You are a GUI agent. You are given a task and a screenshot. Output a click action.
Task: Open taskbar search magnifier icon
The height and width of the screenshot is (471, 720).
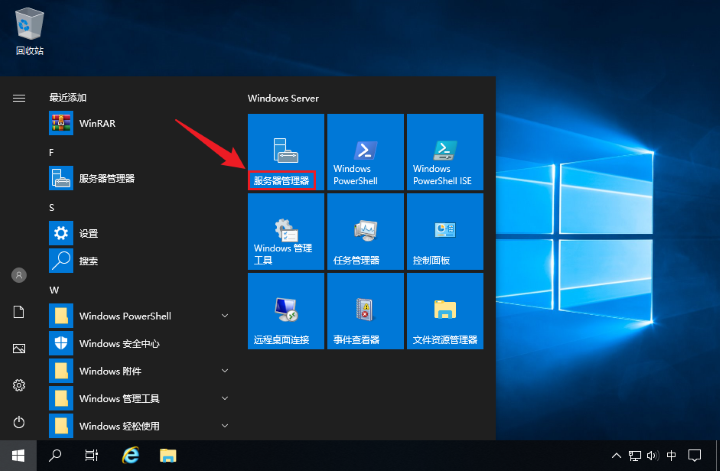tap(55, 456)
